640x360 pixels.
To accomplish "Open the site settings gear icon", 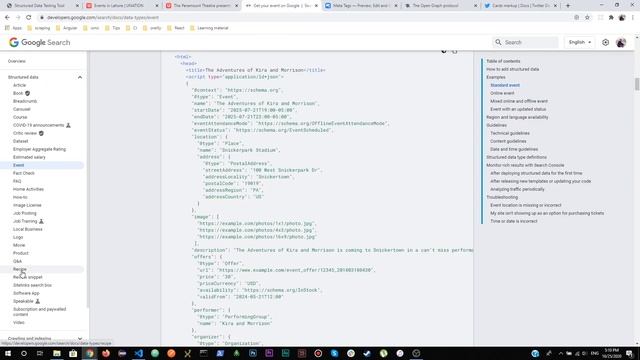I will pos(605,42).
